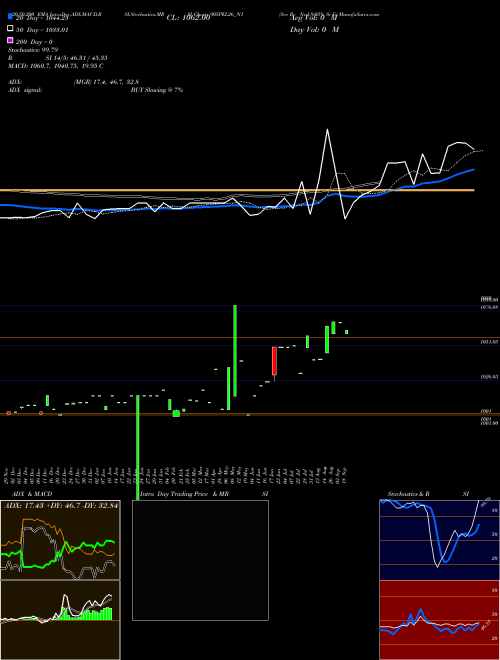The height and width of the screenshot is (660, 500).
Task: Open the empty intraday trading price panel
Action: 200,560
